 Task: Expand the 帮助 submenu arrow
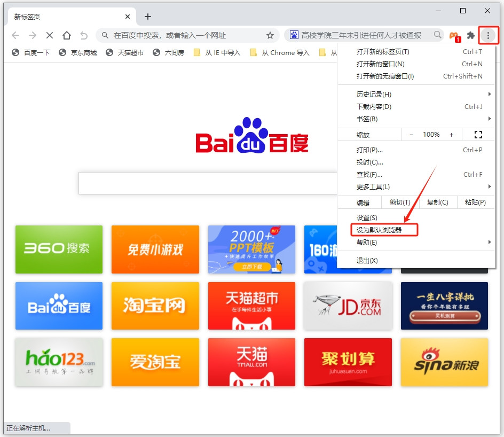(490, 241)
